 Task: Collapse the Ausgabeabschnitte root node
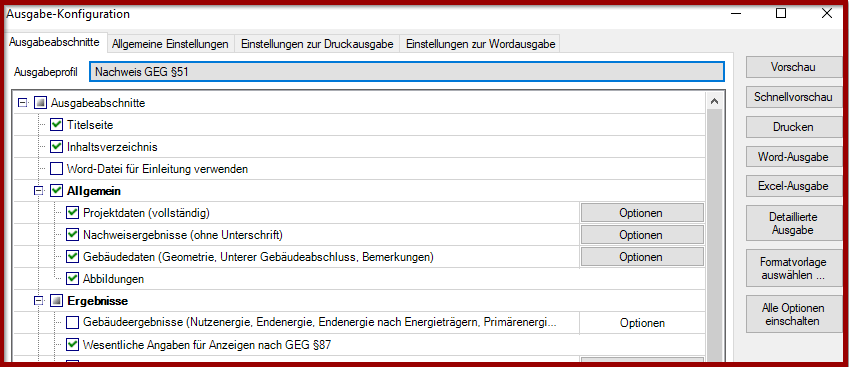[23, 102]
